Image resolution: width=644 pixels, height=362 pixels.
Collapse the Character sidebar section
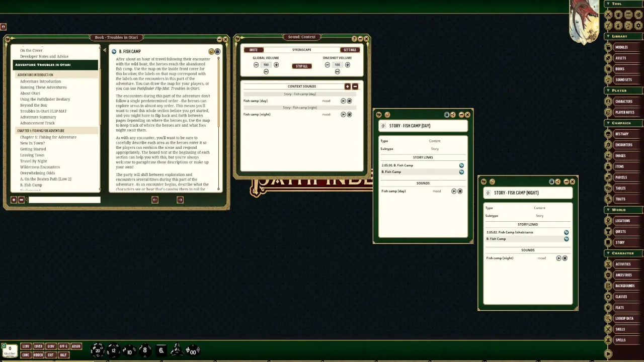607,253
